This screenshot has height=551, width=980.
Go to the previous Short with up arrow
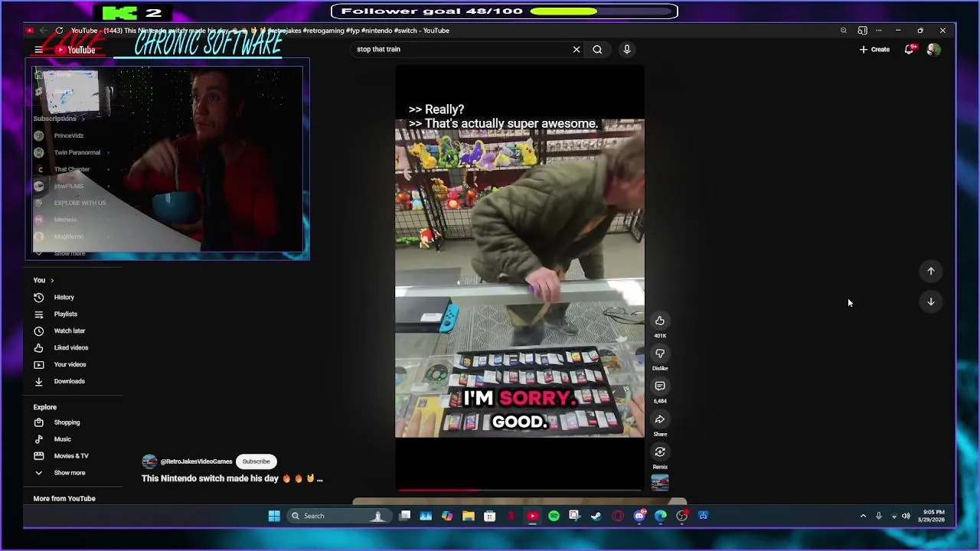(x=931, y=271)
